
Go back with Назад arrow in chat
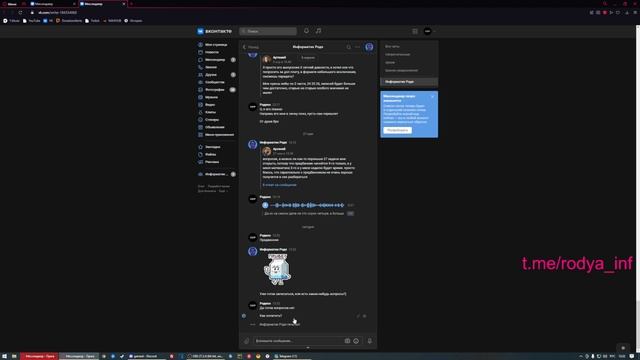(x=250, y=47)
